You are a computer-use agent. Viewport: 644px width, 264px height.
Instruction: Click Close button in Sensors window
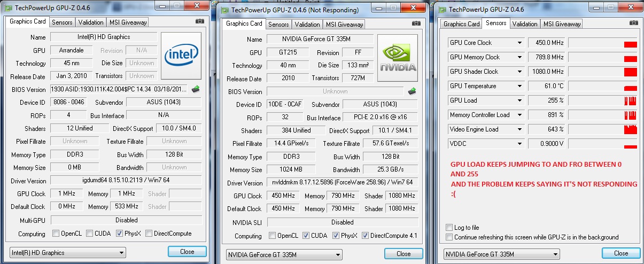pyautogui.click(x=621, y=253)
